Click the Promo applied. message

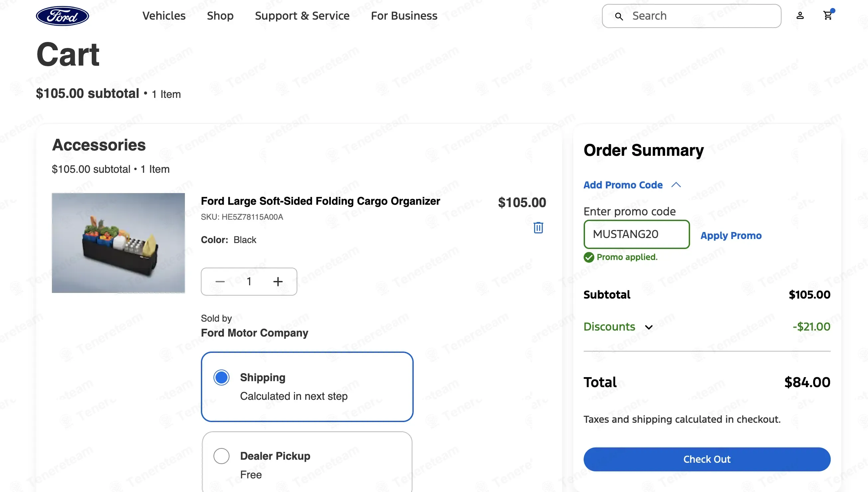click(x=627, y=257)
